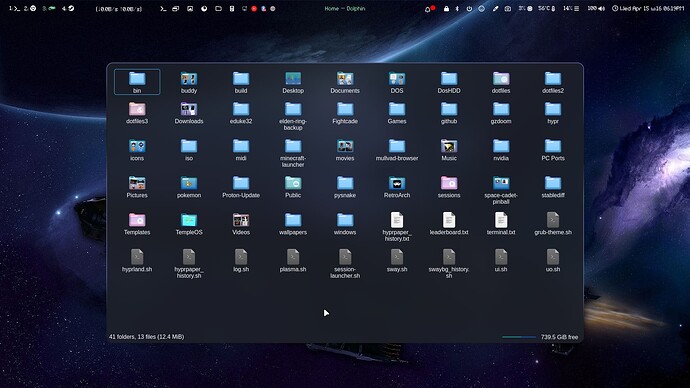This screenshot has height=388, width=690.
Task: Open the Documents folder
Action: pyautogui.click(x=345, y=83)
